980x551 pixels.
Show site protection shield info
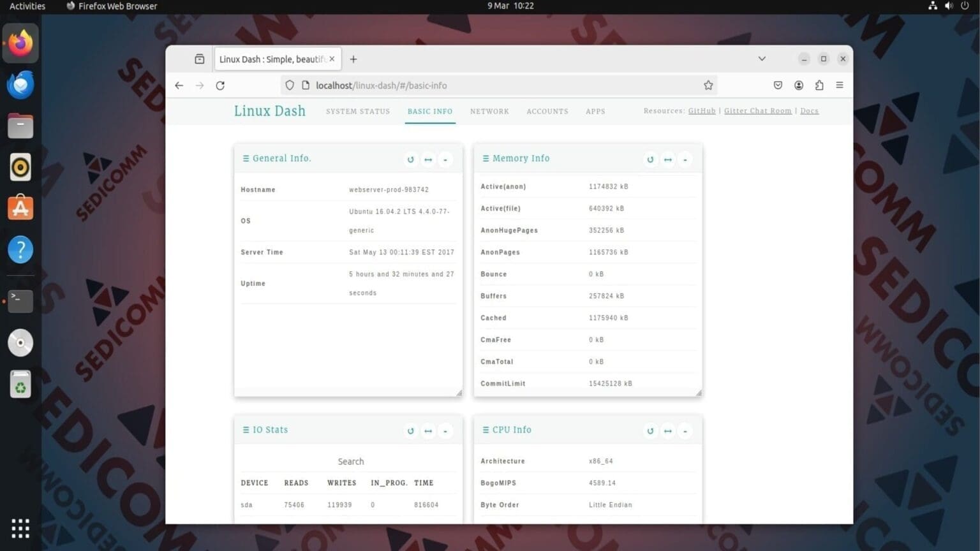click(290, 85)
